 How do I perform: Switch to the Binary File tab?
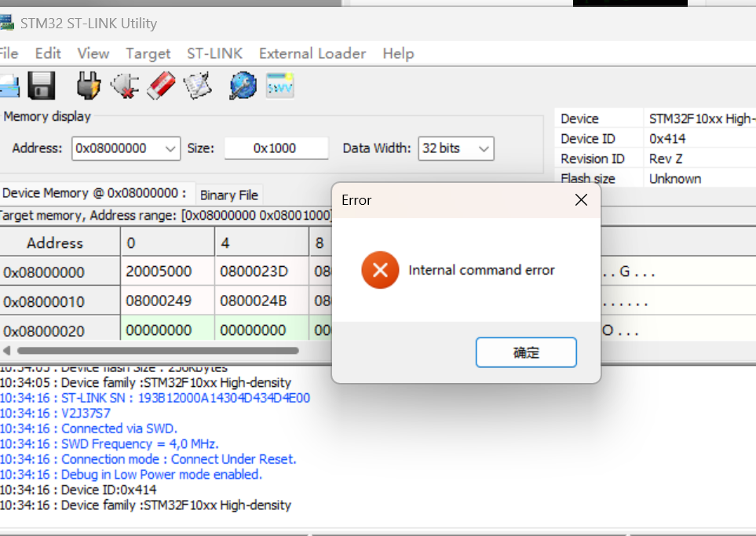(x=228, y=195)
